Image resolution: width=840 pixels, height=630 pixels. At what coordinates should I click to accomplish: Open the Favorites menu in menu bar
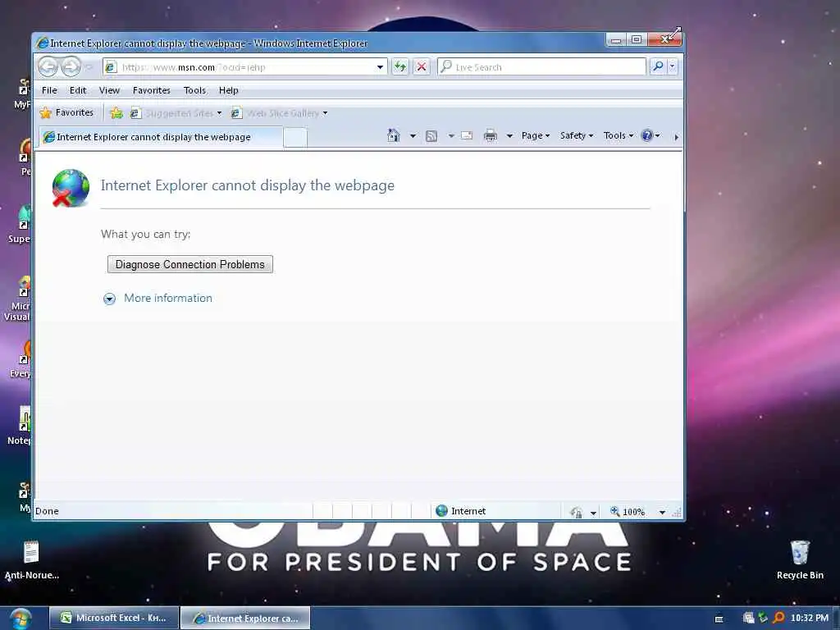(x=152, y=90)
